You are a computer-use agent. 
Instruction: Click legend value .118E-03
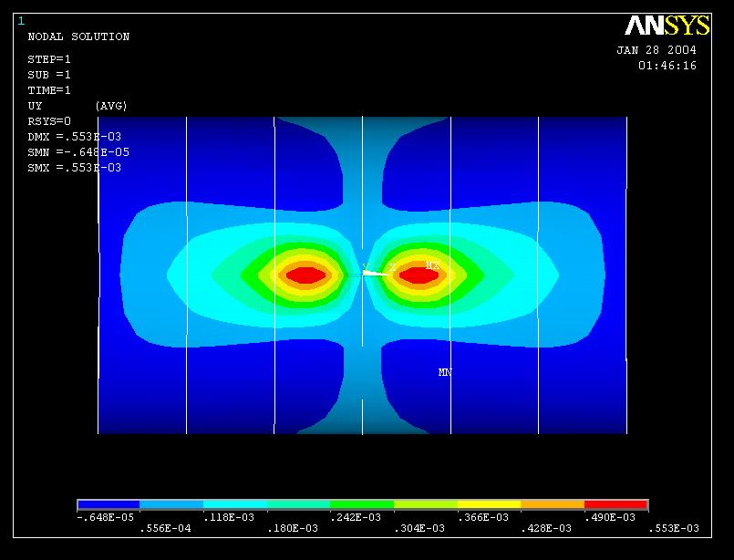click(x=229, y=517)
